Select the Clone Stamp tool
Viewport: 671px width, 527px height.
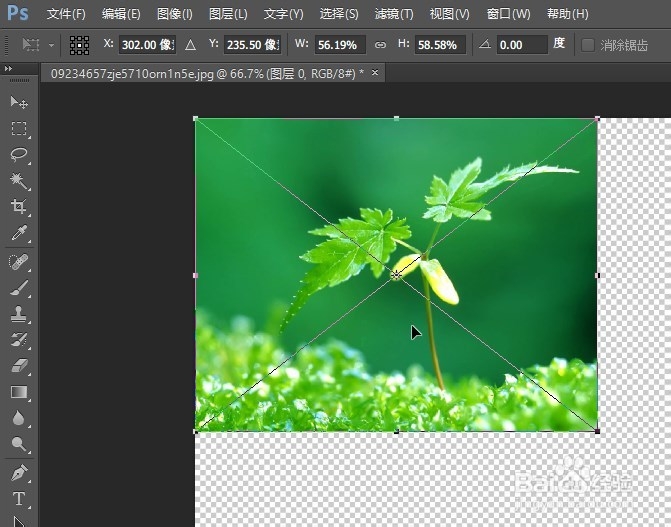pyautogui.click(x=18, y=314)
